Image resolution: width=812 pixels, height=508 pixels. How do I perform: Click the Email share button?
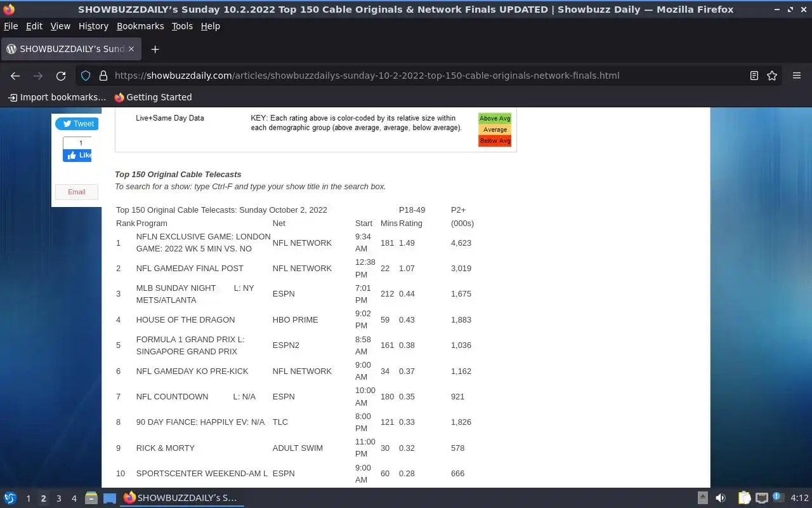click(x=77, y=192)
